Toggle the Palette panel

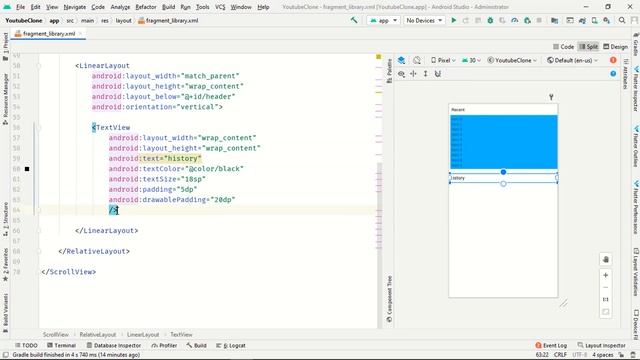point(389,70)
